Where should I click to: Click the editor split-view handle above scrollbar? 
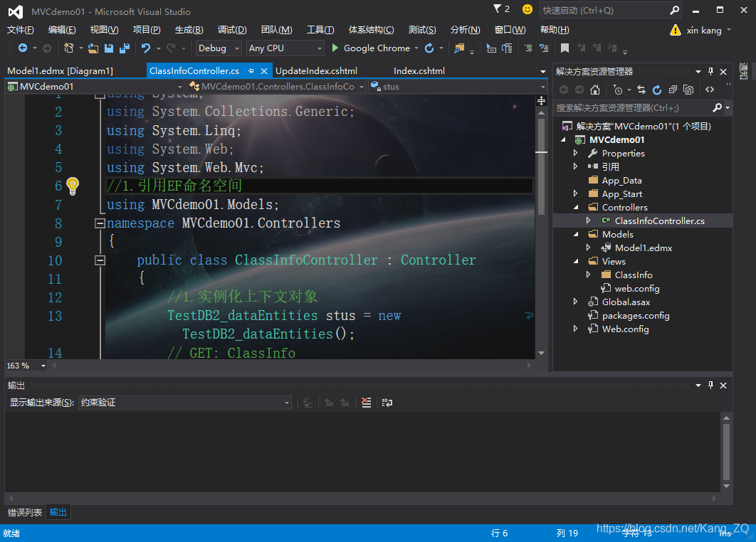point(542,100)
